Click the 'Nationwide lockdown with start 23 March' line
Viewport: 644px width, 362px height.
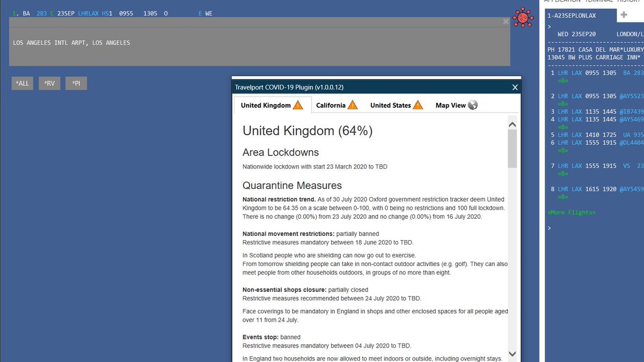(x=315, y=167)
